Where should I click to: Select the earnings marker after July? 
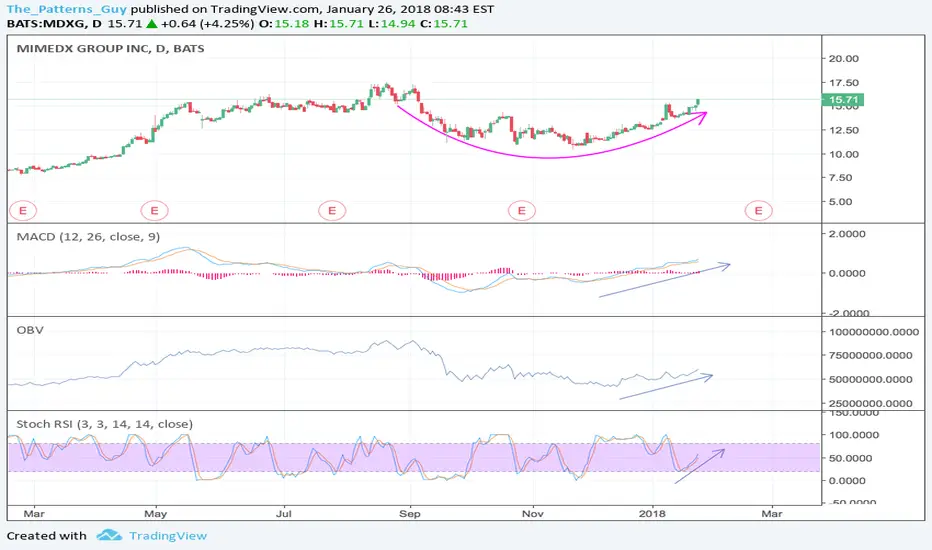332,210
